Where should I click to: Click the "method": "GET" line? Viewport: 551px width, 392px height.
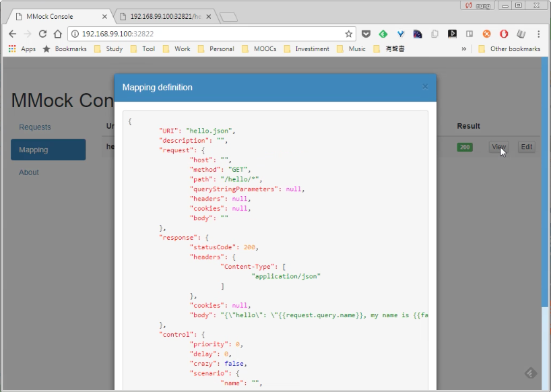coord(220,170)
